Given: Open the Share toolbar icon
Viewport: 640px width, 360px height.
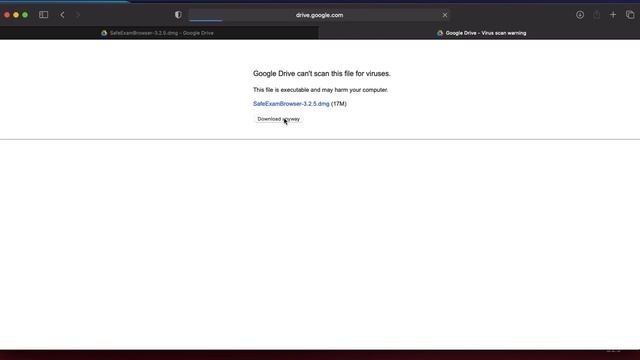Looking at the screenshot, I should tap(597, 15).
